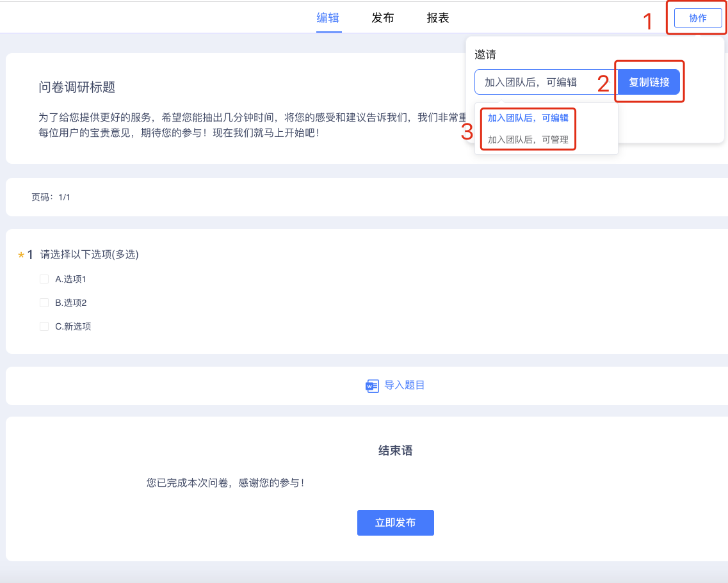The width and height of the screenshot is (728, 583).
Task: Click the Word import icon
Action: coord(373,386)
